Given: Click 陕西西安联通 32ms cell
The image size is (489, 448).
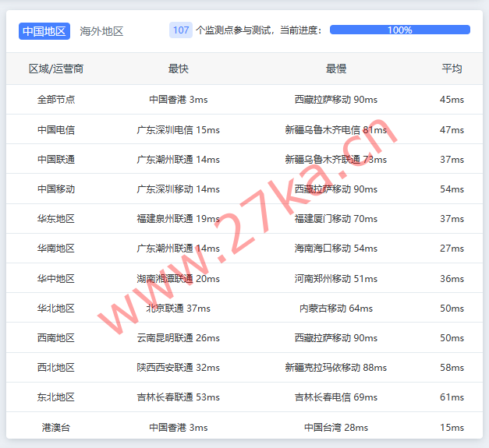Looking at the screenshot, I should [179, 367].
